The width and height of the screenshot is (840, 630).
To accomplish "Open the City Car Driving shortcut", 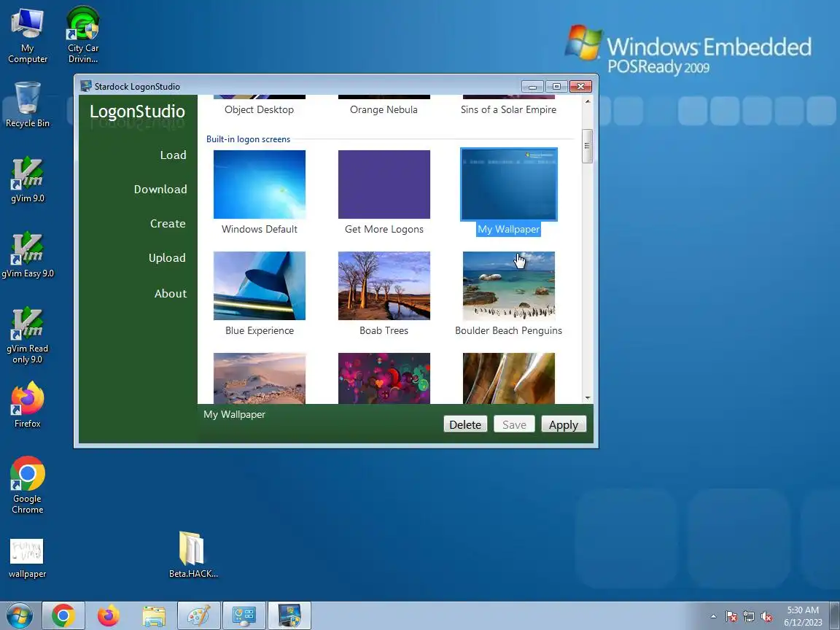I will pyautogui.click(x=83, y=35).
